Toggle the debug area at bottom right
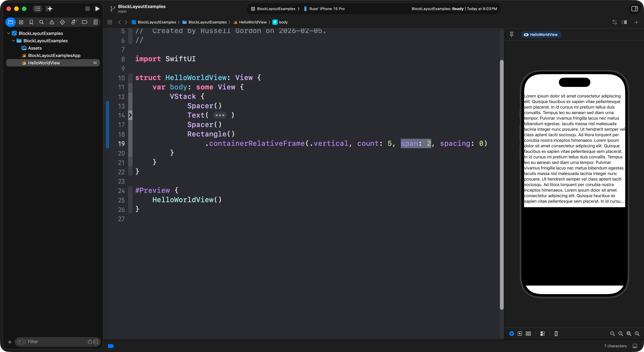 click(635, 346)
